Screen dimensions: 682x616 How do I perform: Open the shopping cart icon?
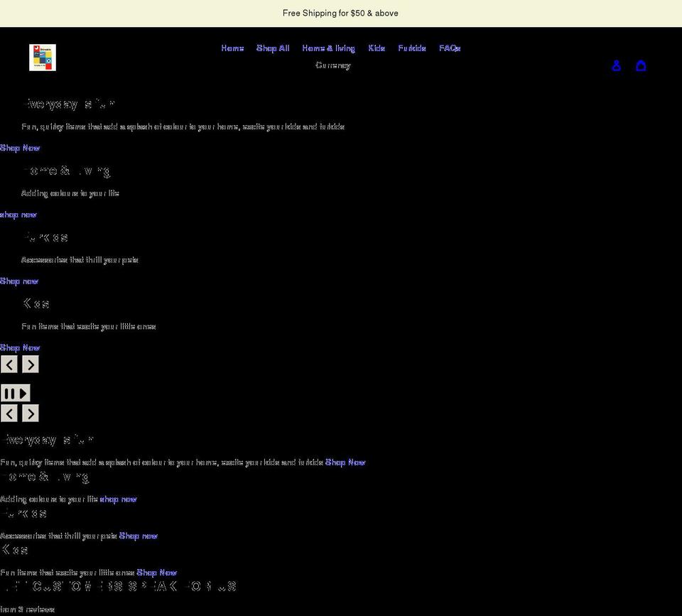[x=641, y=65]
